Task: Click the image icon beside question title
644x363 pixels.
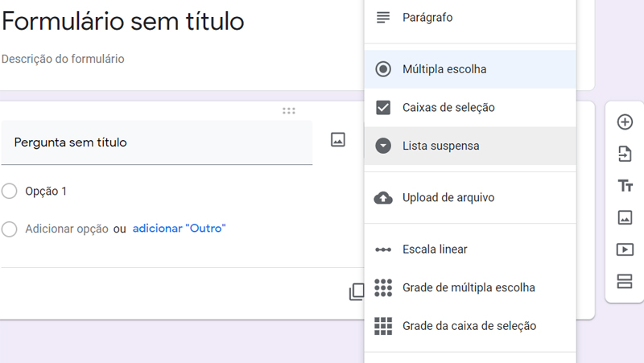Action: (x=338, y=139)
